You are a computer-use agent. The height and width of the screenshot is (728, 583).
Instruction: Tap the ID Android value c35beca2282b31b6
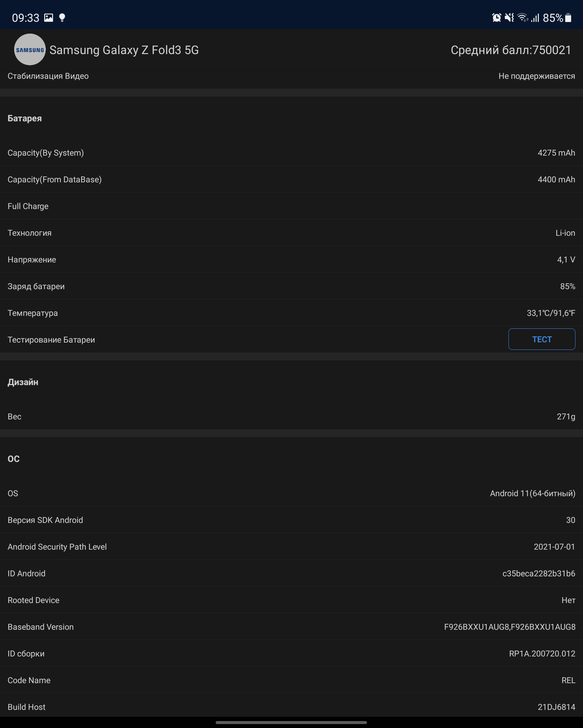click(538, 573)
